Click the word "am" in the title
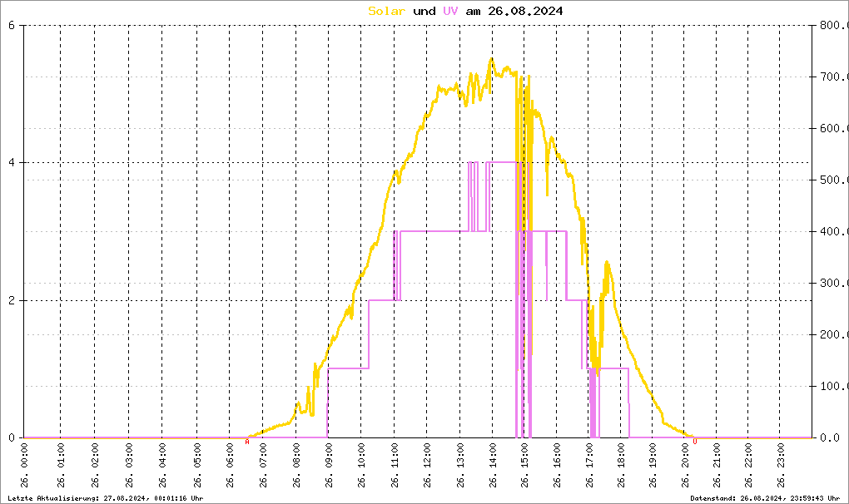The width and height of the screenshot is (849, 504). click(x=474, y=11)
